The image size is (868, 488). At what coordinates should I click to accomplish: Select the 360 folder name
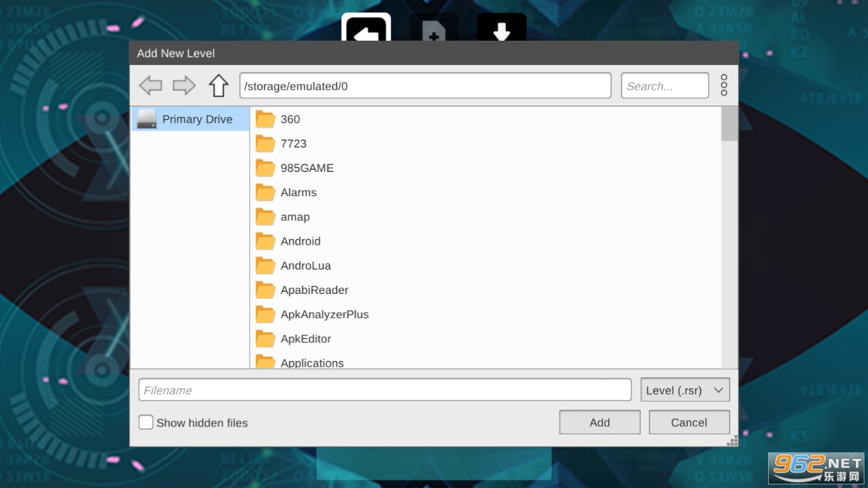(291, 119)
